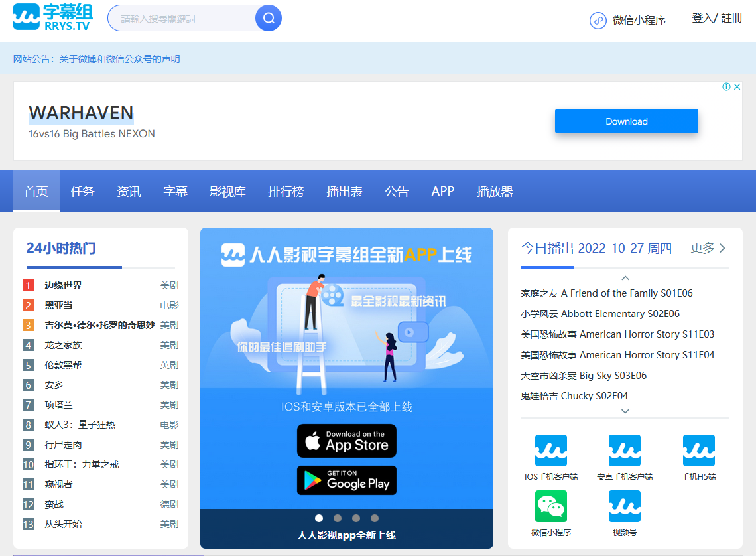The height and width of the screenshot is (556, 756).
Task: Open the green 微信小程序 WeChat icon
Action: point(551,506)
